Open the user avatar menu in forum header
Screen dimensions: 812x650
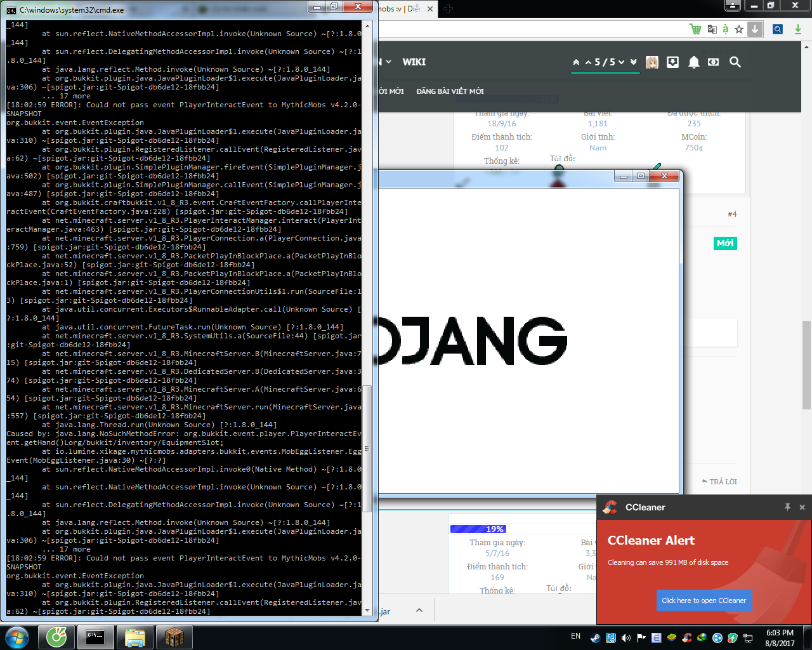[x=652, y=62]
